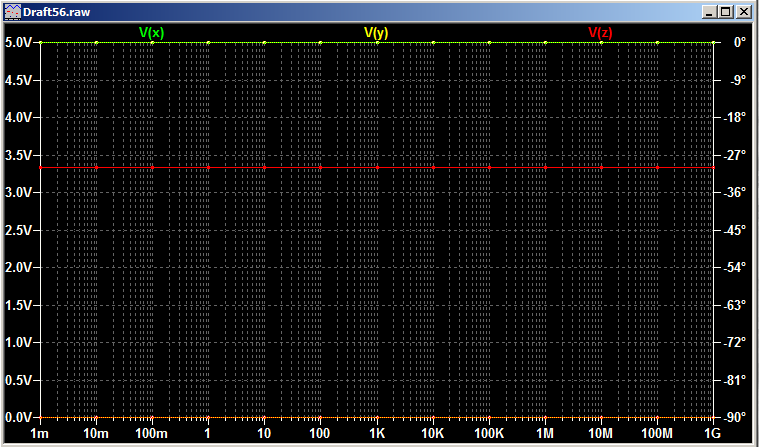Click the Draft56.raw window title
This screenshot has height=447, width=759.
point(57,12)
